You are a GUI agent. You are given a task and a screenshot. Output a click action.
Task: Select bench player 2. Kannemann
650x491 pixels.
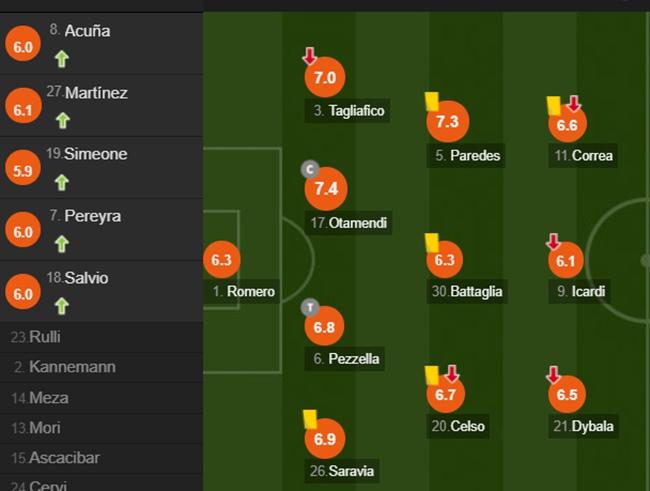[x=102, y=367]
